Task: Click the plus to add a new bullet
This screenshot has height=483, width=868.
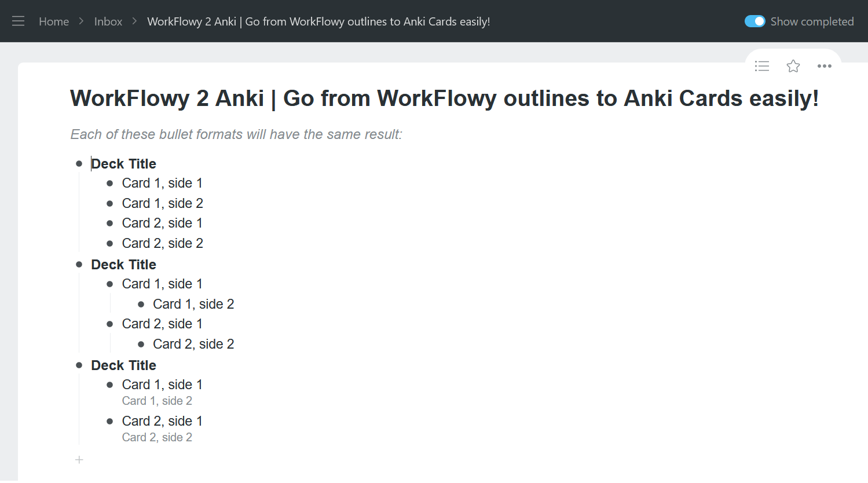Action: pyautogui.click(x=79, y=459)
